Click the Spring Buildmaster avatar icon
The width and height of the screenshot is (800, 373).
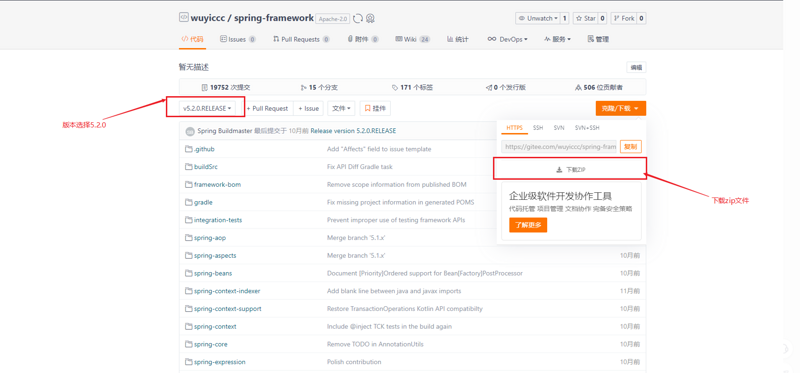[190, 131]
